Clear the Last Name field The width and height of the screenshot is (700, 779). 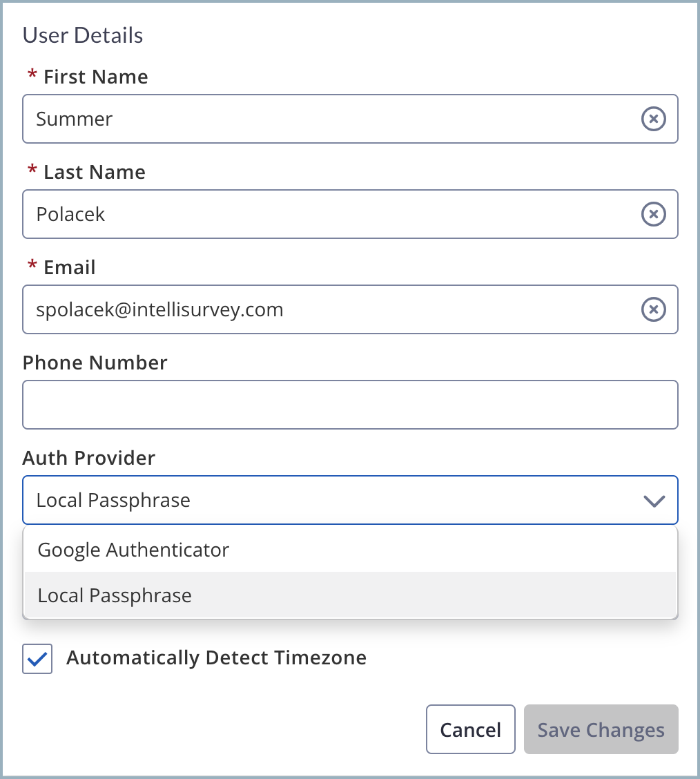pyautogui.click(x=653, y=214)
